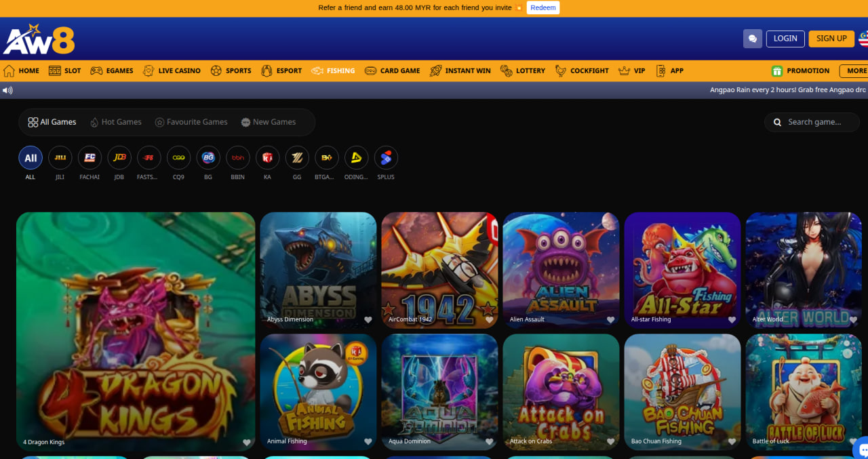Filter by BBIN provider icon
868x459 pixels.
coord(238,158)
